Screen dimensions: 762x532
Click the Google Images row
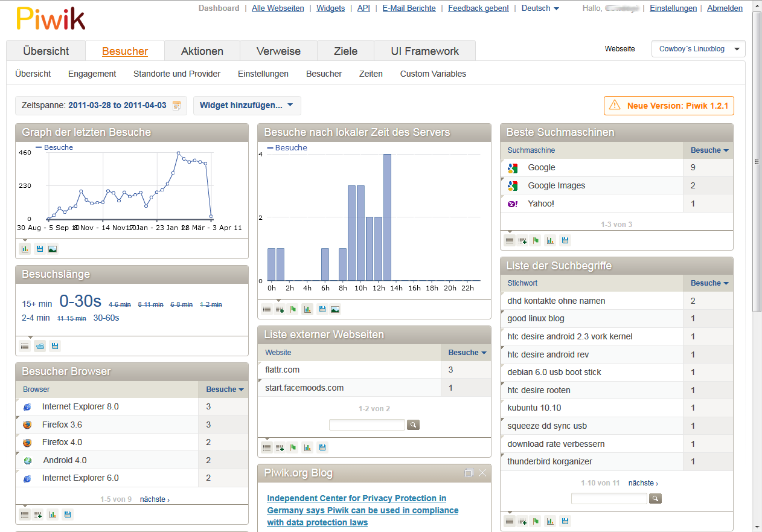coord(617,185)
